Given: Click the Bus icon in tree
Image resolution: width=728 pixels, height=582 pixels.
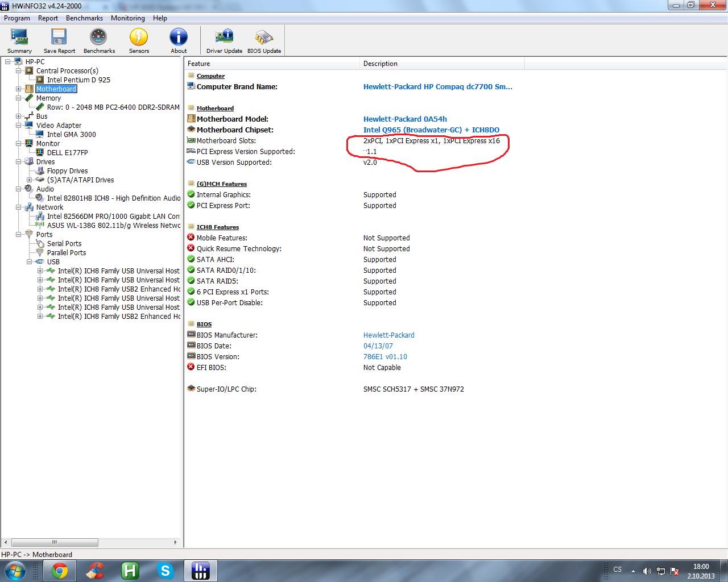Looking at the screenshot, I should click(29, 116).
